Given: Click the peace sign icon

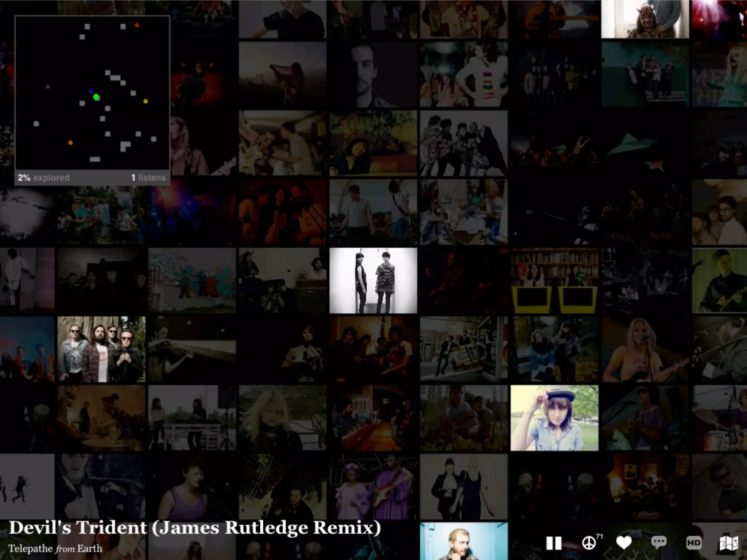Looking at the screenshot, I should [589, 543].
